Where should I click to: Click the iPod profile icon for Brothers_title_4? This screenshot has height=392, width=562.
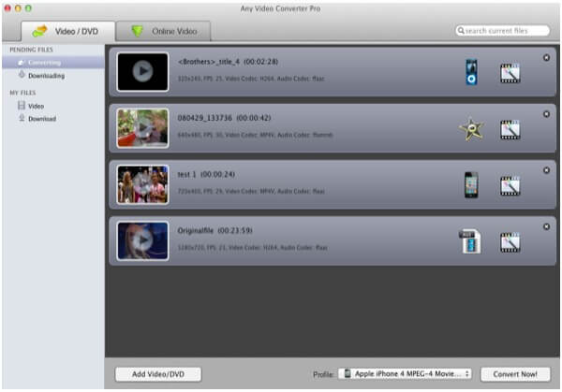click(471, 72)
